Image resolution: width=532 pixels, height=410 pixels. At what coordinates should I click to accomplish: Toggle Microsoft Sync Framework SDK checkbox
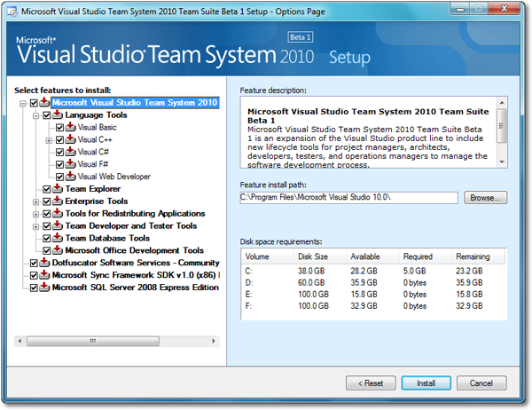coord(34,275)
